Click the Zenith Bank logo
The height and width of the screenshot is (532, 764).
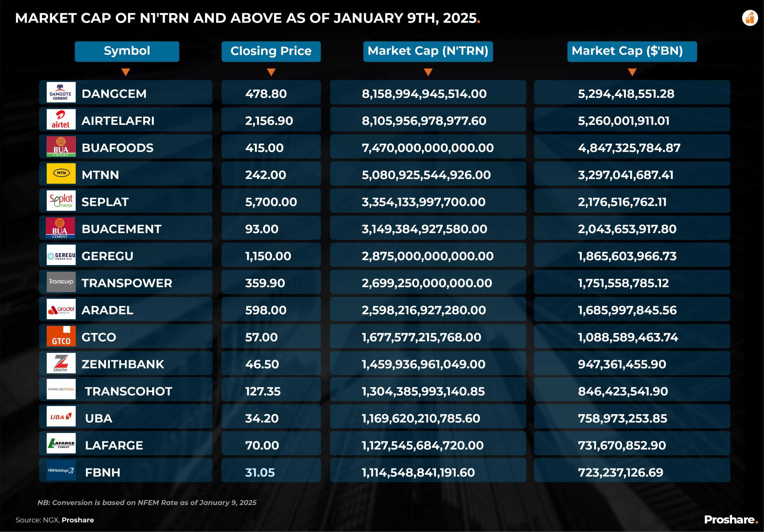pyautogui.click(x=61, y=363)
